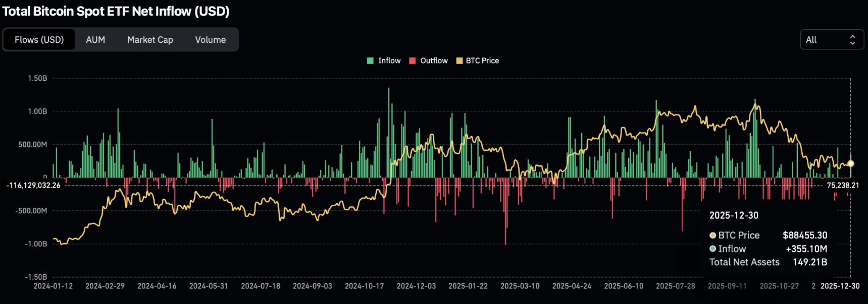The width and height of the screenshot is (868, 304).
Task: Click the up-down chevron in the All selector
Action: [x=852, y=40]
